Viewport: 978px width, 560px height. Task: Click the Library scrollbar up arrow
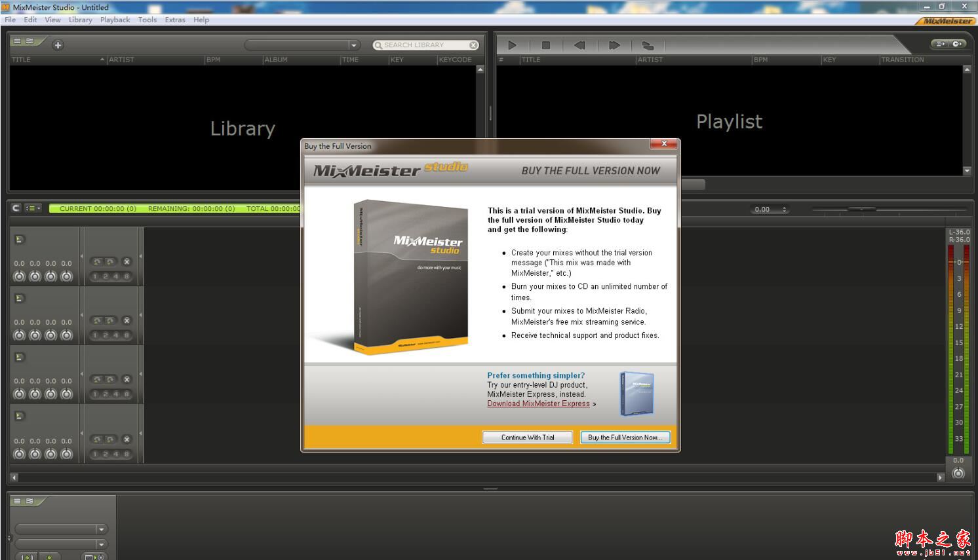(480, 69)
